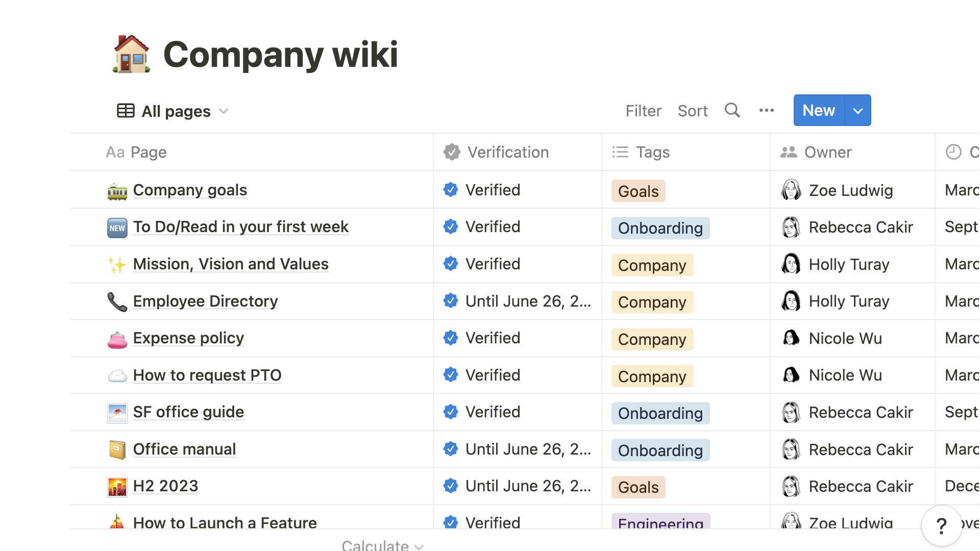The width and height of the screenshot is (980, 551).
Task: Click the notebook icon of Office manual
Action: (117, 450)
